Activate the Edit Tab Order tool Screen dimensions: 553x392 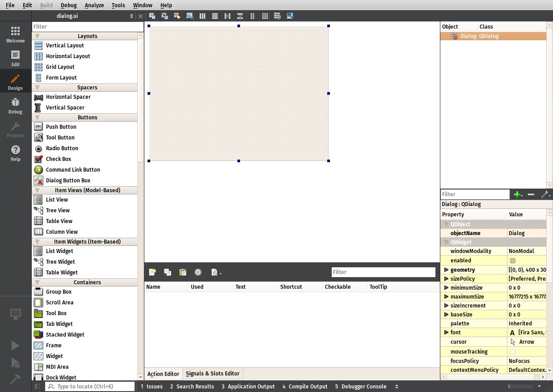tap(190, 16)
